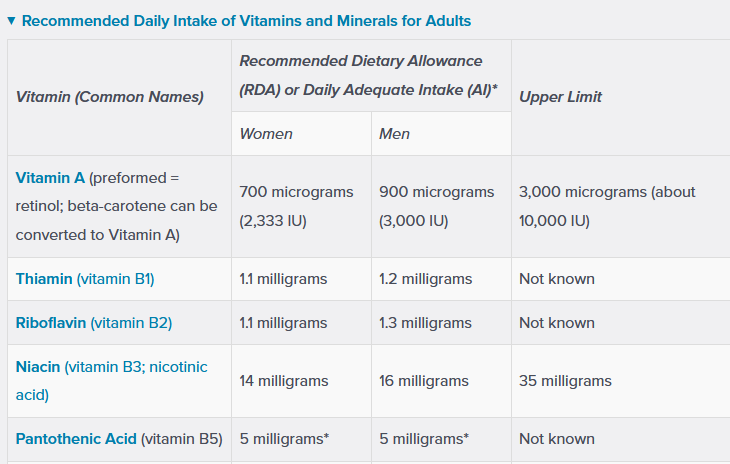The width and height of the screenshot is (730, 464).
Task: Select the 700 micrograms (2,333 IU) cell
Action: click(x=302, y=206)
